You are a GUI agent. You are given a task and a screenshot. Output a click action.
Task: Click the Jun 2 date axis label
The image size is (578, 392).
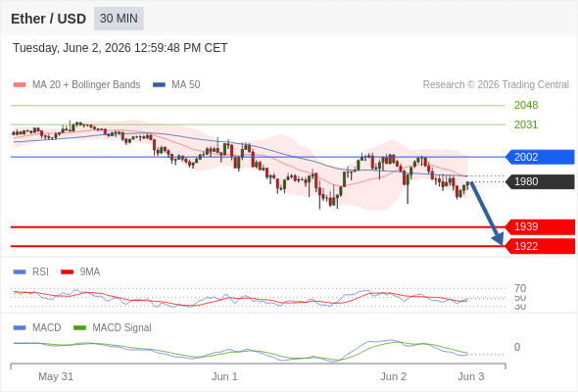coord(393,376)
